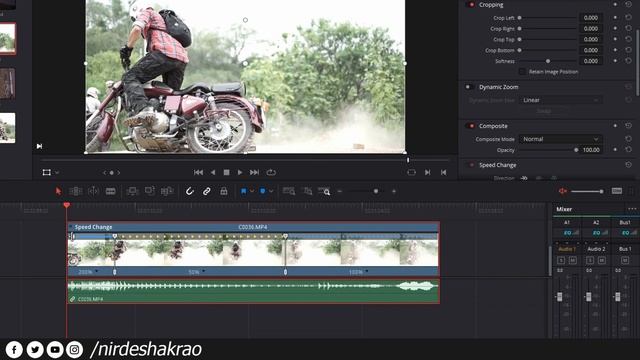Check the Retain Image Position checkbox
This screenshot has width=640, height=360.
pyautogui.click(x=522, y=71)
